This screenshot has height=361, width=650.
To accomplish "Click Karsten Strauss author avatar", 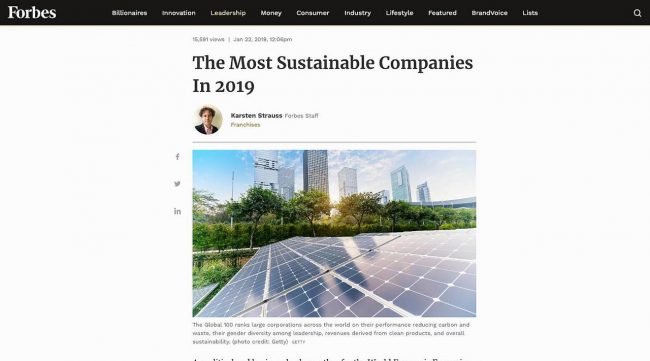I will pyautogui.click(x=208, y=120).
